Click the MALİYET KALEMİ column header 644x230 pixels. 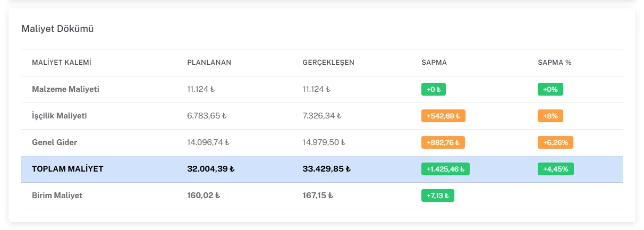point(62,62)
